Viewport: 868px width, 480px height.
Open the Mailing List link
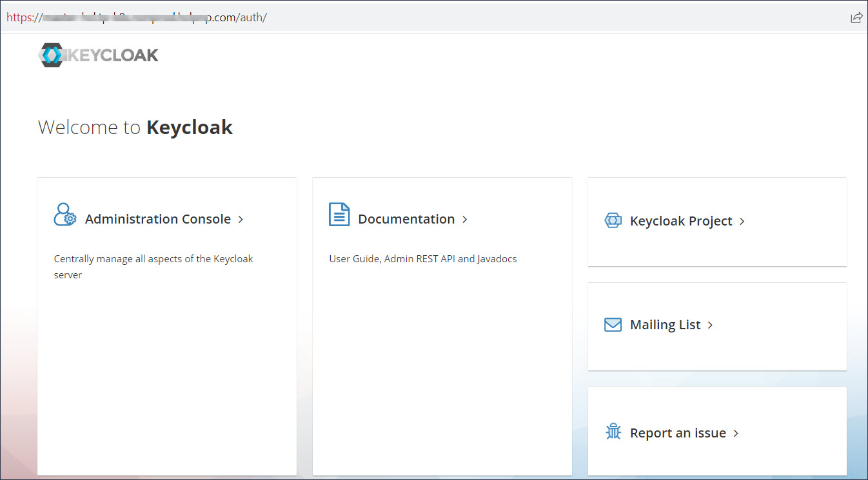tap(665, 324)
